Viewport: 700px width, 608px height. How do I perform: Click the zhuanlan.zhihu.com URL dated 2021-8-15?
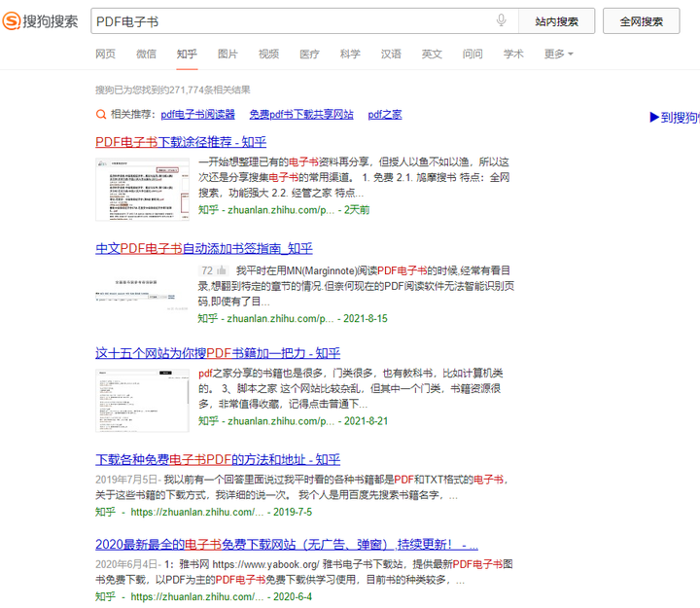[x=280, y=318]
